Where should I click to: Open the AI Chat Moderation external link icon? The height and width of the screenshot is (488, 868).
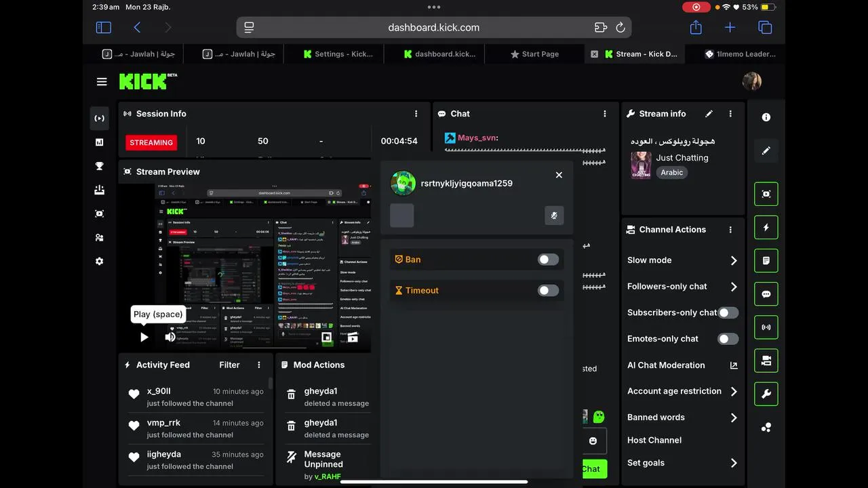(x=734, y=365)
